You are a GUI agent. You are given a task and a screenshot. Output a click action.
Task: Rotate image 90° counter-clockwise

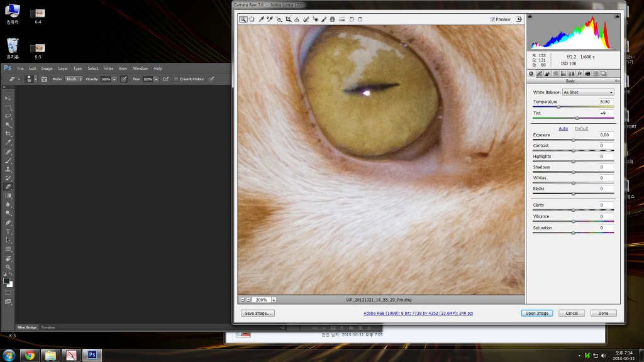click(352, 19)
